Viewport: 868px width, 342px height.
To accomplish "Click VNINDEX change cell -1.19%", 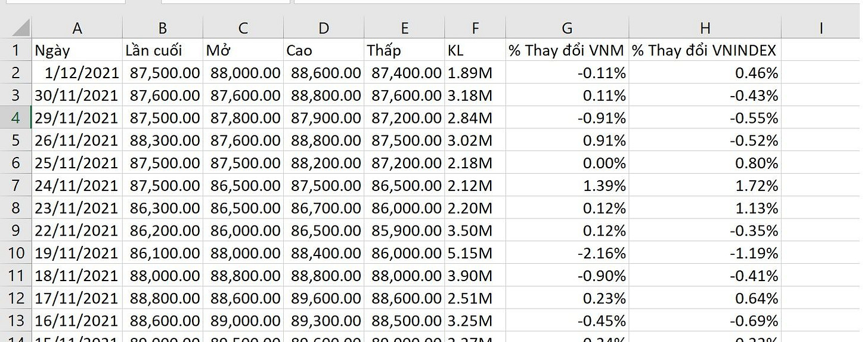I will click(x=705, y=253).
